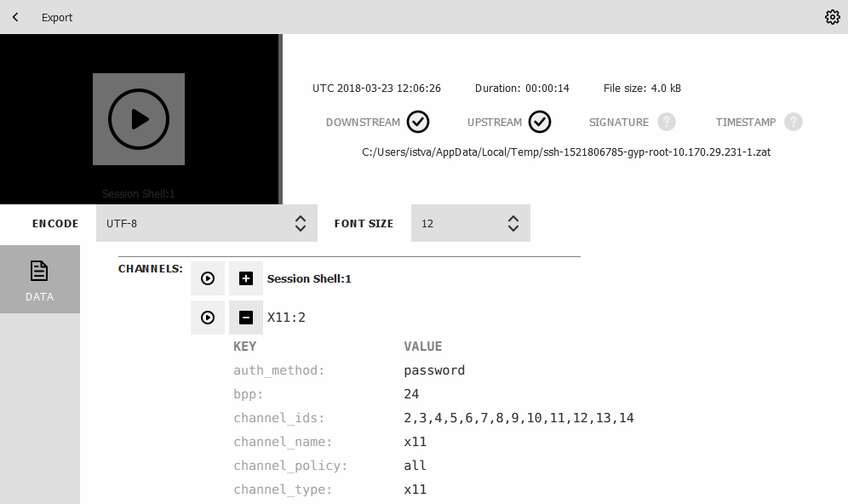Click the VALUE column header

tap(423, 346)
